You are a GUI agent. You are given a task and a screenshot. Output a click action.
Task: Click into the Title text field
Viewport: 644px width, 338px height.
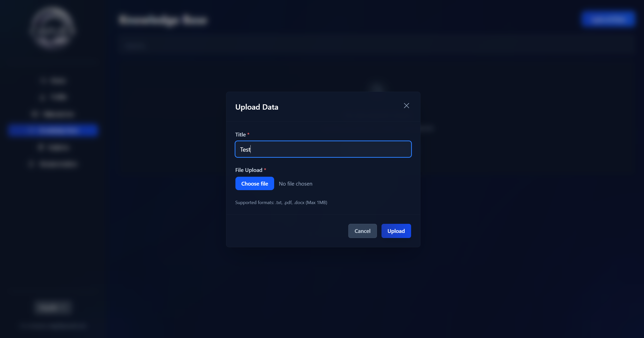(x=323, y=149)
